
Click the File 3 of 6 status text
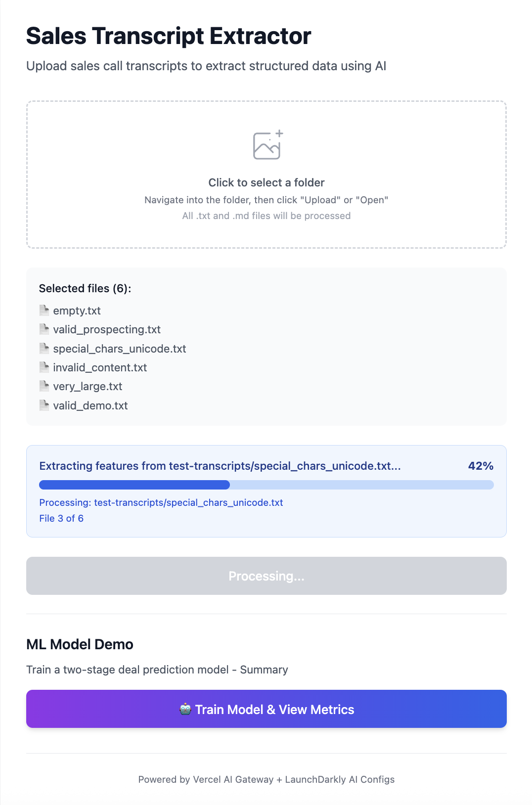[x=62, y=518]
